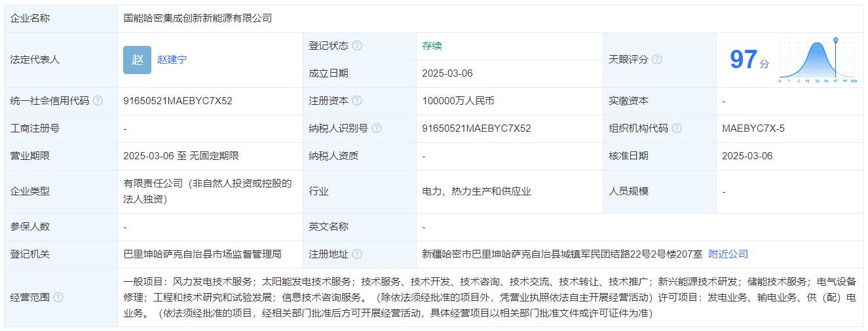Image resolution: width=868 pixels, height=331 pixels.
Task: Open the help tooltip for 统一社会信用代码
Action: pos(98,101)
